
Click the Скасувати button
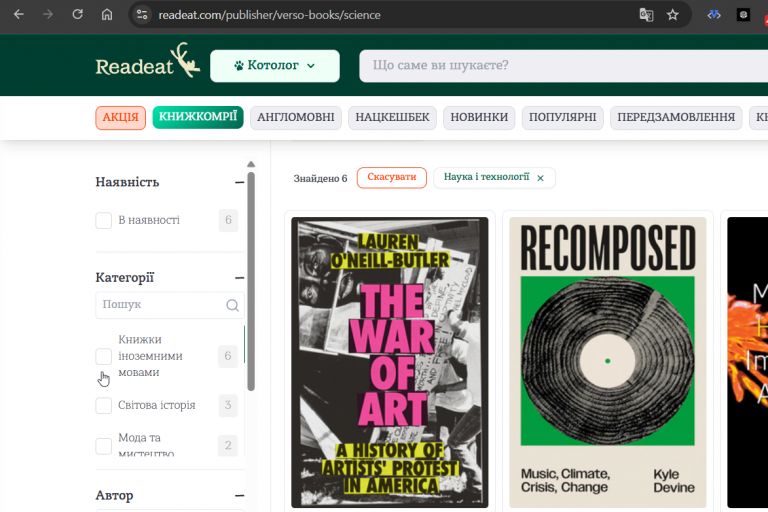pos(392,177)
